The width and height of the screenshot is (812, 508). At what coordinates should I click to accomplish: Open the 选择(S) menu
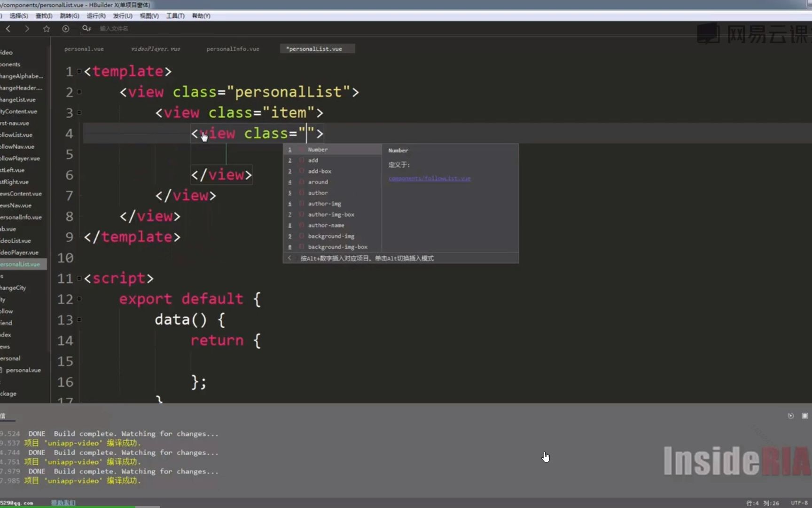pos(19,16)
